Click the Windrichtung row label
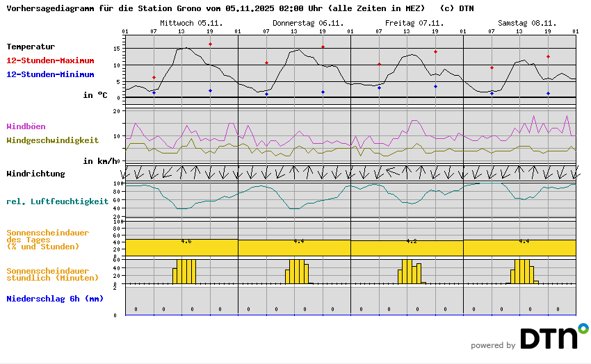 tap(35, 174)
